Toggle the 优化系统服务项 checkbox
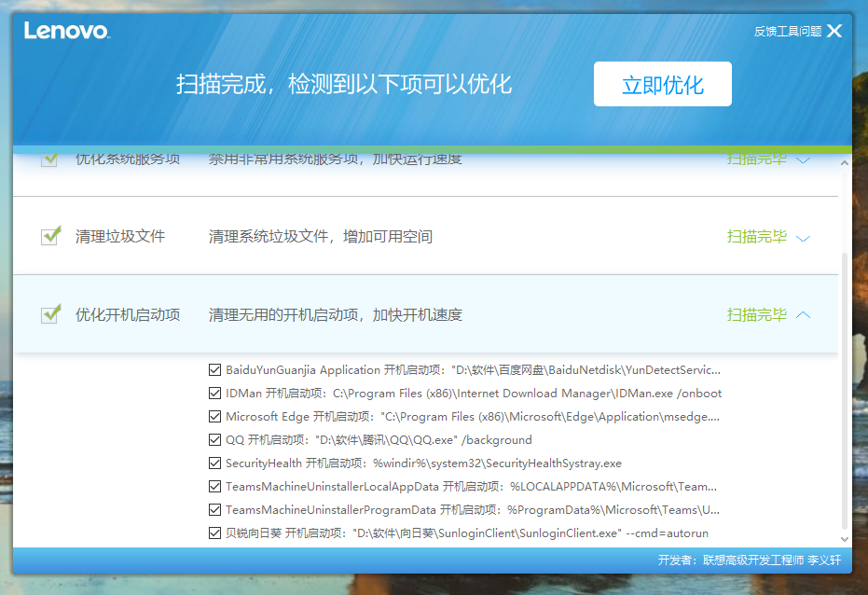Viewport: 868px width, 595px height. coord(49,159)
